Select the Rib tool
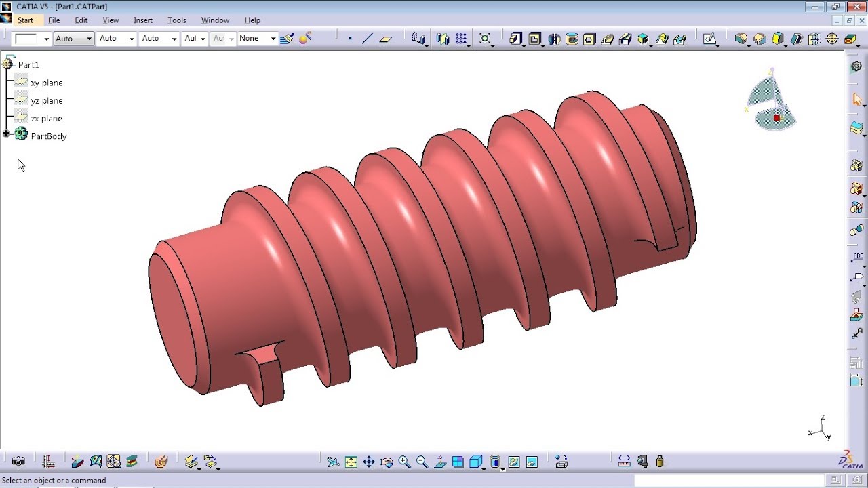 click(x=608, y=39)
